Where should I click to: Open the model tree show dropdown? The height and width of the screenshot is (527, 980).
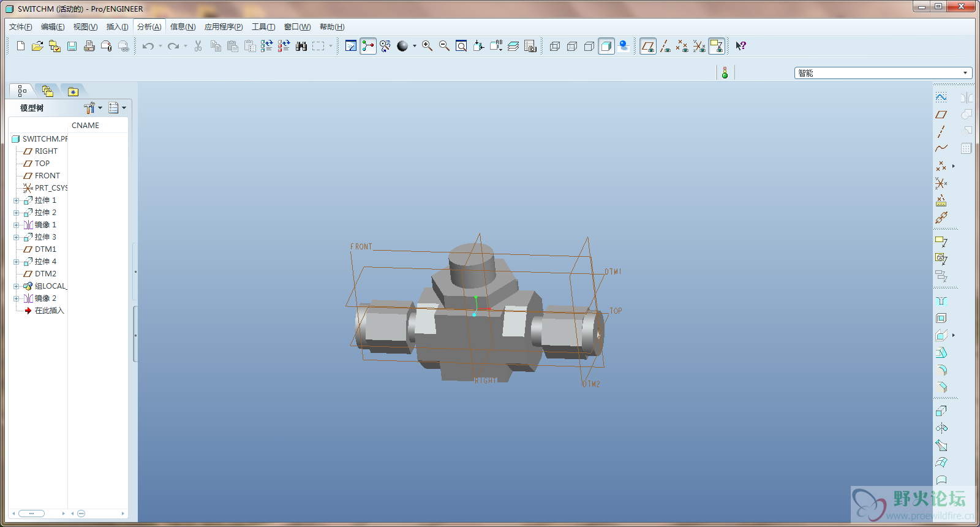pos(117,108)
